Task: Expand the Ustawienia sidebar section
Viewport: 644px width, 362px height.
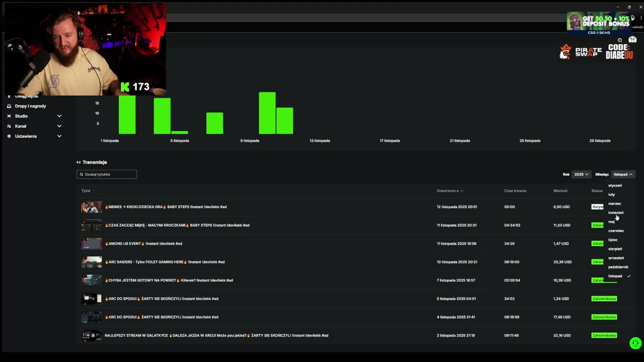Action: point(59,136)
